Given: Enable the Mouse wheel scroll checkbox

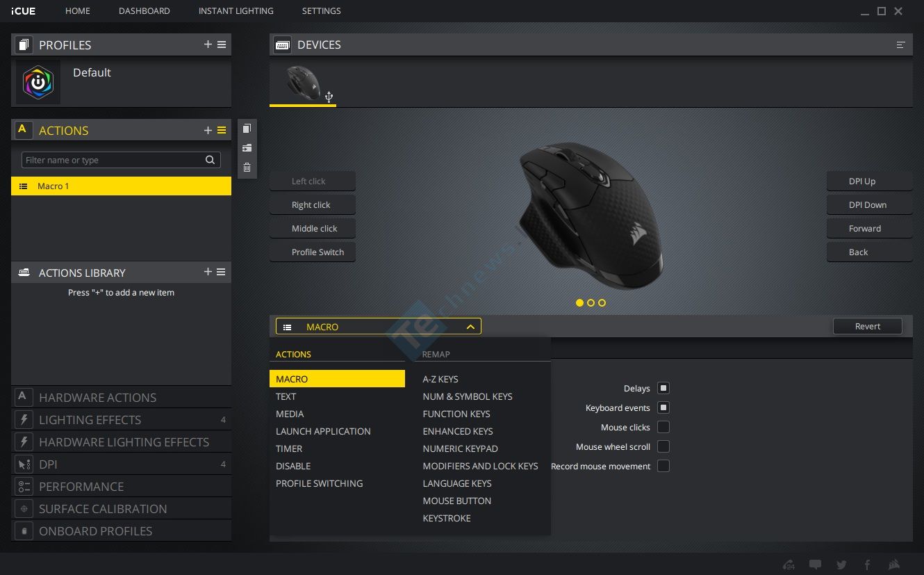Looking at the screenshot, I should (663, 446).
